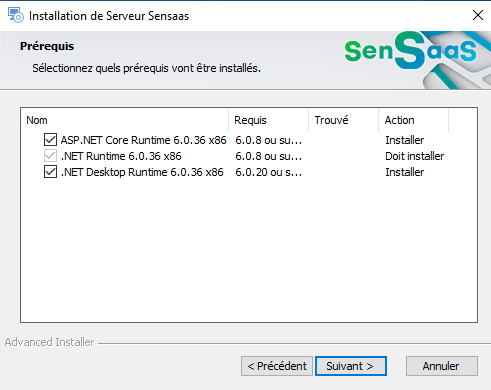
Task: Select the .NET Desktop Runtime 6.0.36 x86 row name
Action: click(142, 172)
